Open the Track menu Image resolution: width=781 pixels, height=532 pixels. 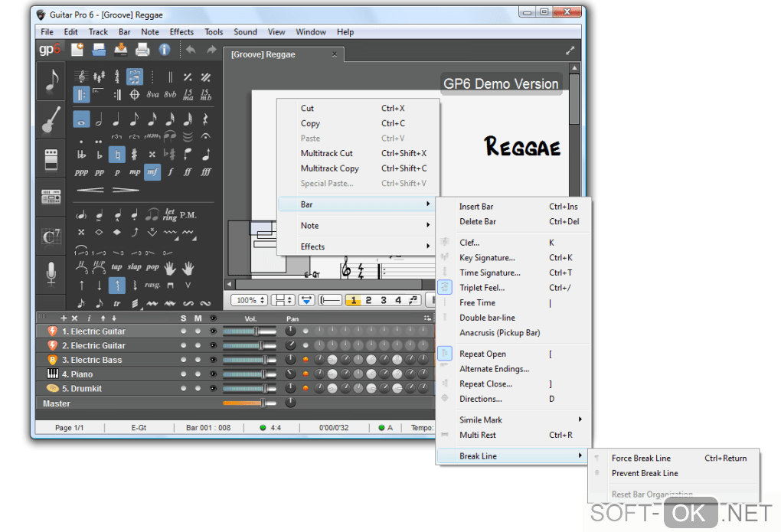pyautogui.click(x=98, y=32)
